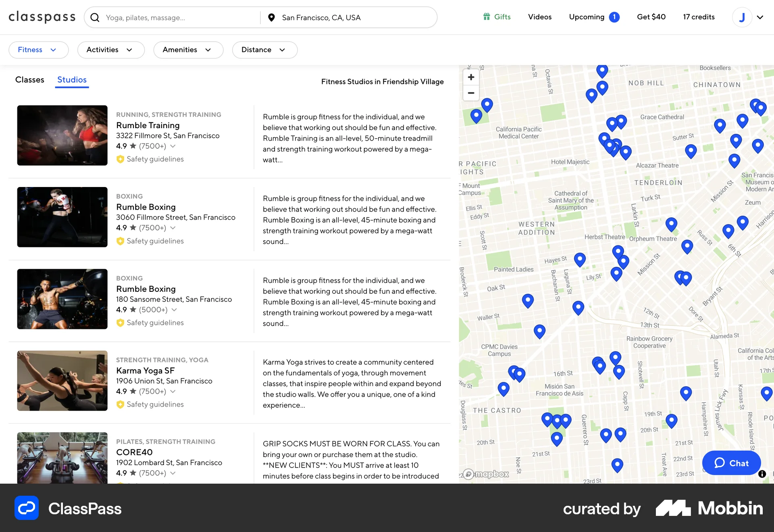Click the Karma Yoga SF studio thumbnail
The height and width of the screenshot is (532, 774).
tap(62, 380)
